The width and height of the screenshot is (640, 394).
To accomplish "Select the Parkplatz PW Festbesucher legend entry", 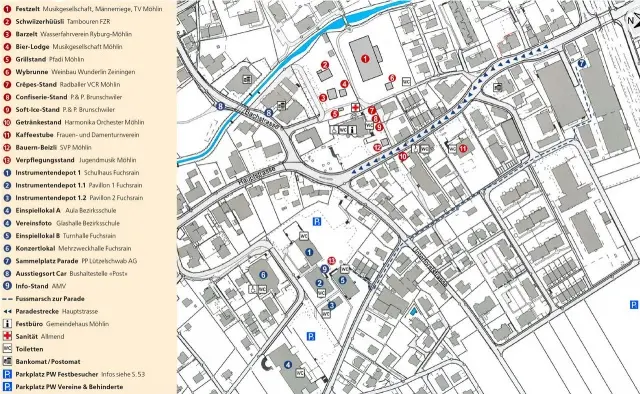I will coord(74,374).
